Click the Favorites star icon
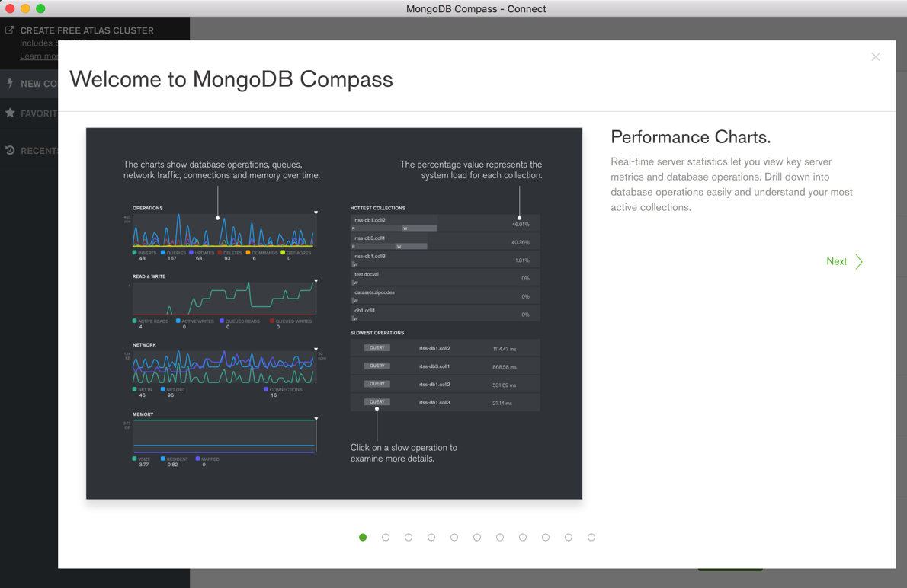The width and height of the screenshot is (907, 588). 10,113
